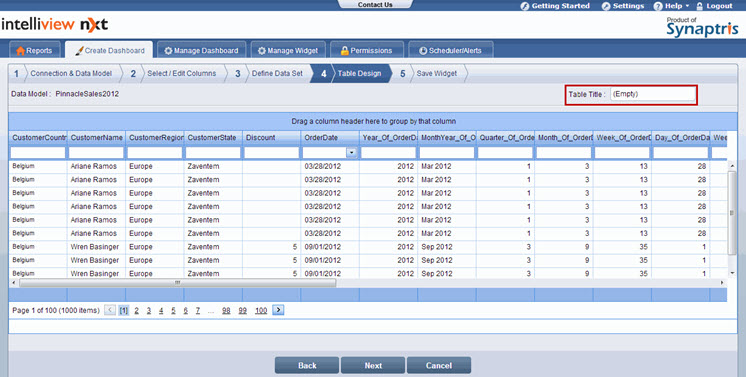Sort by Discount column header

(271, 138)
